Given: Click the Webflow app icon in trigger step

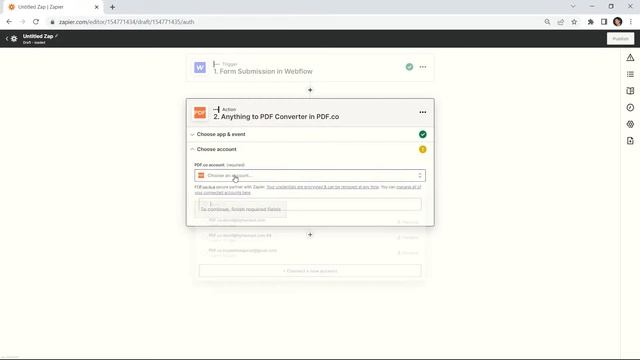Looking at the screenshot, I should click(x=200, y=67).
